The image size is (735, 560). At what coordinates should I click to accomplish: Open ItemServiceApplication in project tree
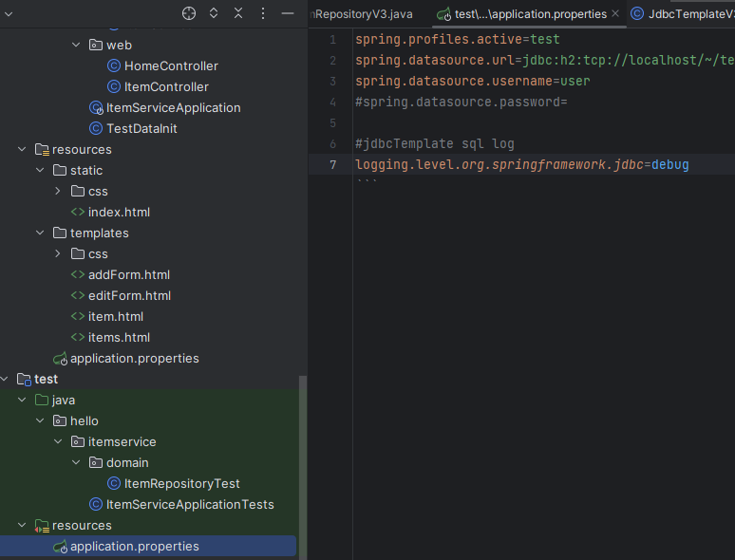[x=174, y=108]
